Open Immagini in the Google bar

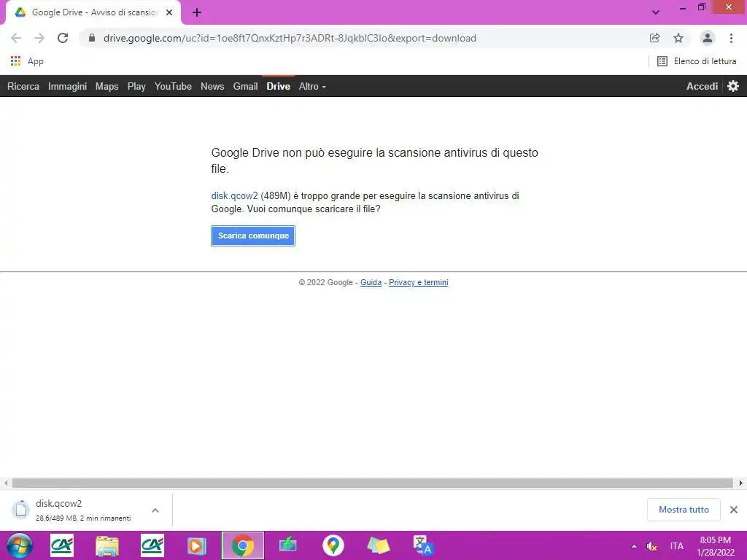point(67,86)
